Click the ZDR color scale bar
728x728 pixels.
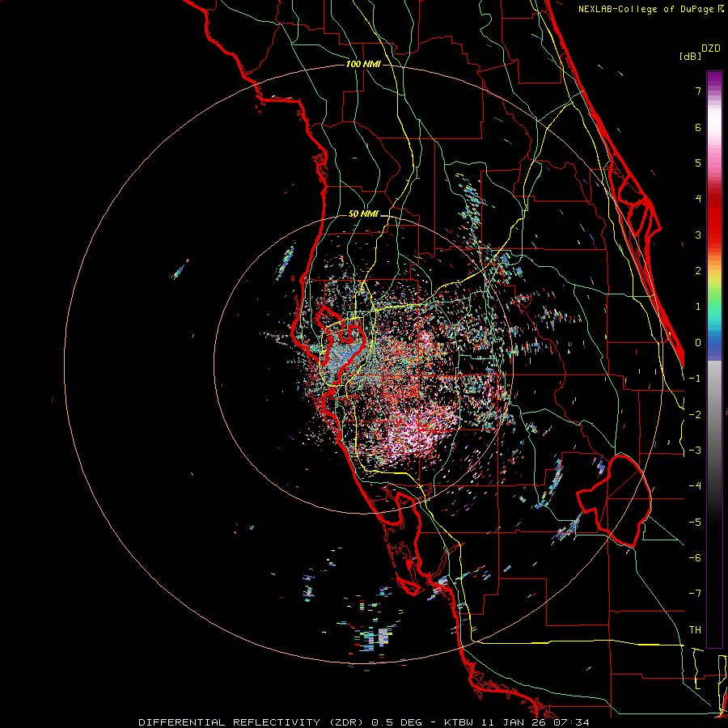tap(714, 359)
